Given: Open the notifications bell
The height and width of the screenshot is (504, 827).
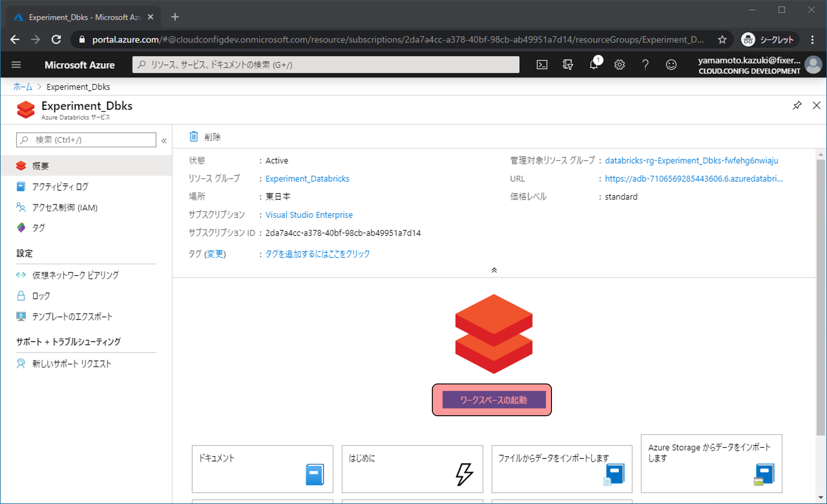Looking at the screenshot, I should 594,65.
